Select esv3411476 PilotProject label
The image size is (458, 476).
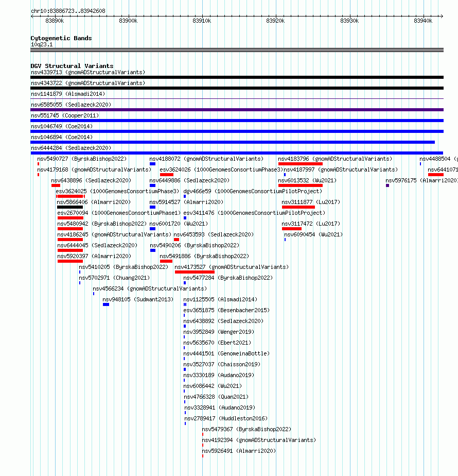pyautogui.click(x=254, y=213)
